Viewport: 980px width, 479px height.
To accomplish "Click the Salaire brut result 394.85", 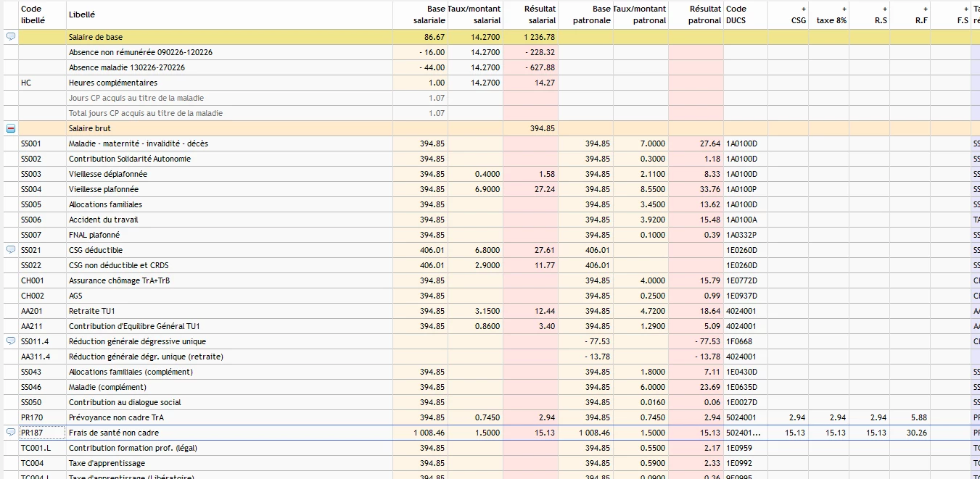I will pyautogui.click(x=542, y=128).
